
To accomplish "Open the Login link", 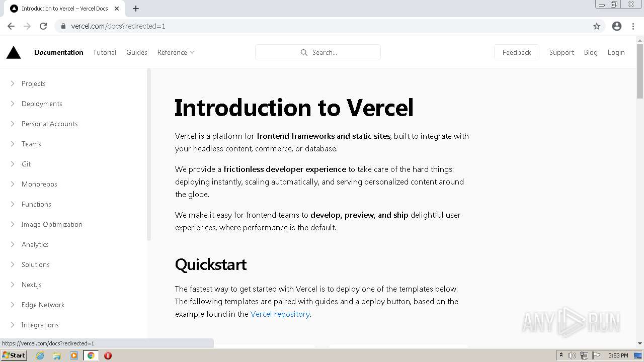I will coord(616,52).
